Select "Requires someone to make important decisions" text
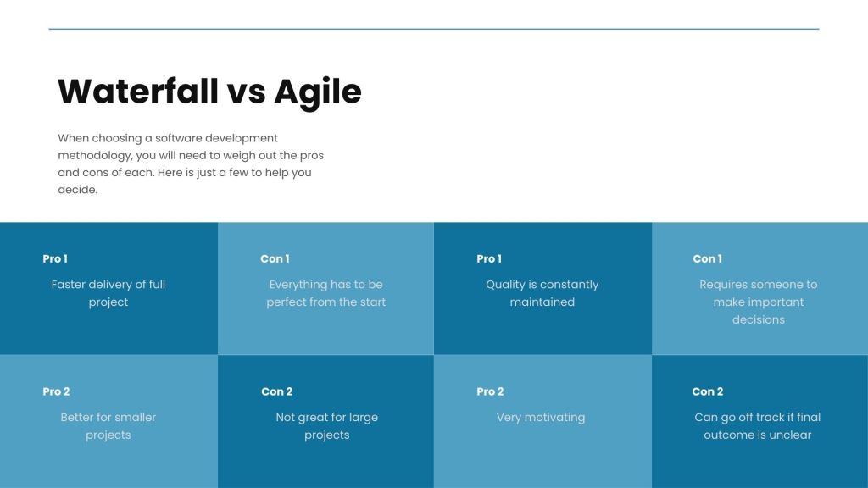868x488 pixels. [759, 302]
